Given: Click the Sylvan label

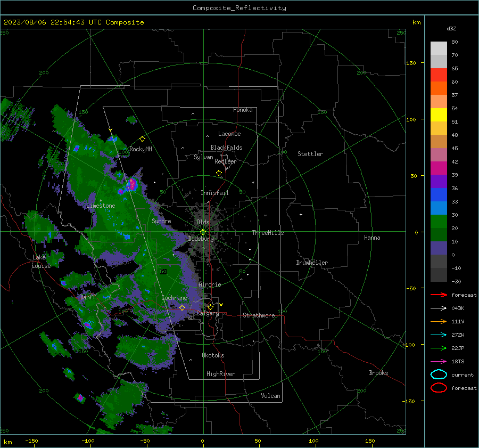Looking at the screenshot, I should coord(203,157).
